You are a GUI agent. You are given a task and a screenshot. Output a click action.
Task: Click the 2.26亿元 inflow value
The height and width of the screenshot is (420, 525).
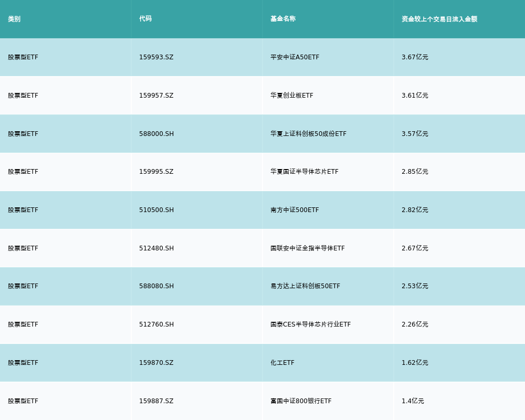[x=415, y=324]
